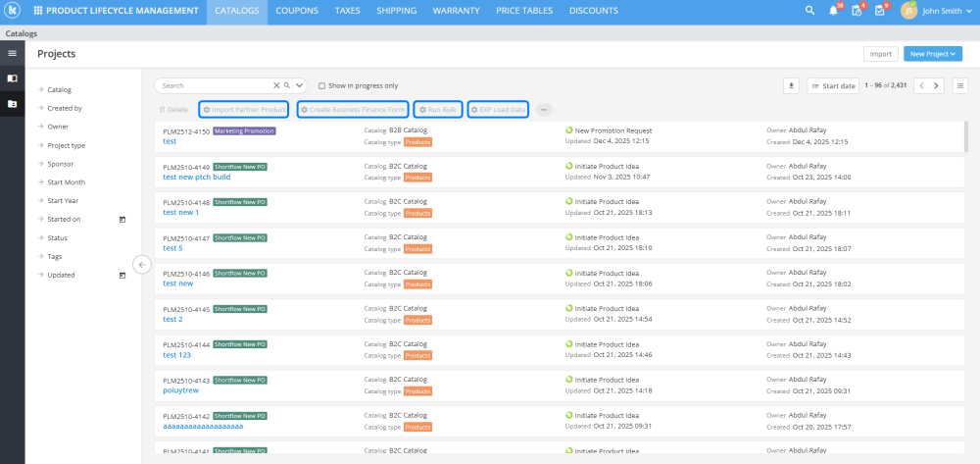This screenshot has width=980, height=464.
Task: Click the Catalogs breadcrumb
Action: coord(22,33)
